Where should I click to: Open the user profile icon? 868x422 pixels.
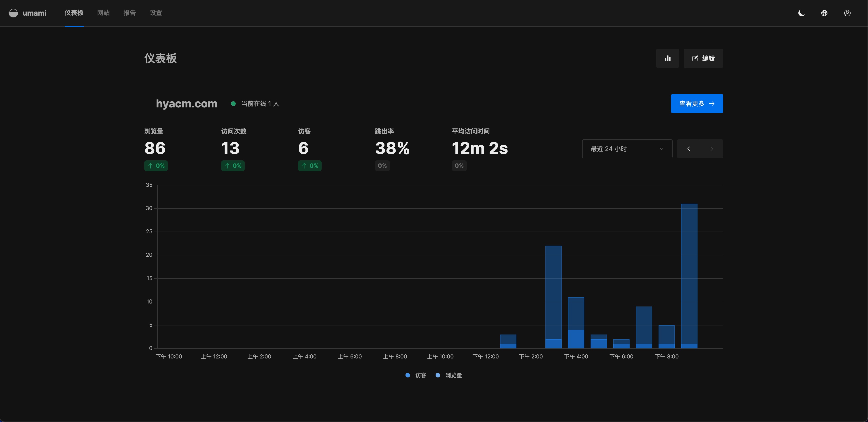[x=847, y=13]
